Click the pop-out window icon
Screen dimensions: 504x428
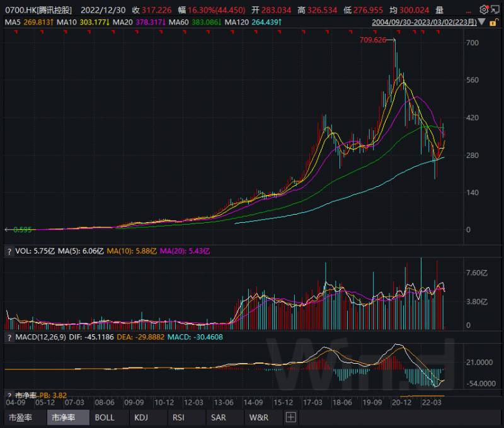click(495, 9)
